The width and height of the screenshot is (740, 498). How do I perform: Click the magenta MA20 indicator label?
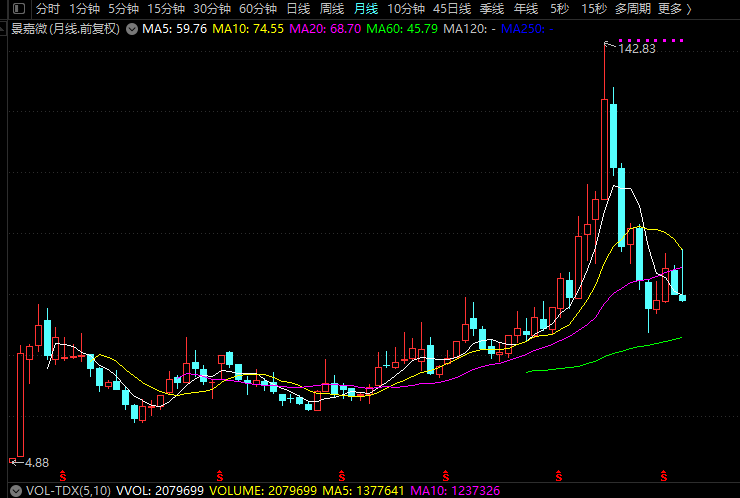[x=324, y=29]
